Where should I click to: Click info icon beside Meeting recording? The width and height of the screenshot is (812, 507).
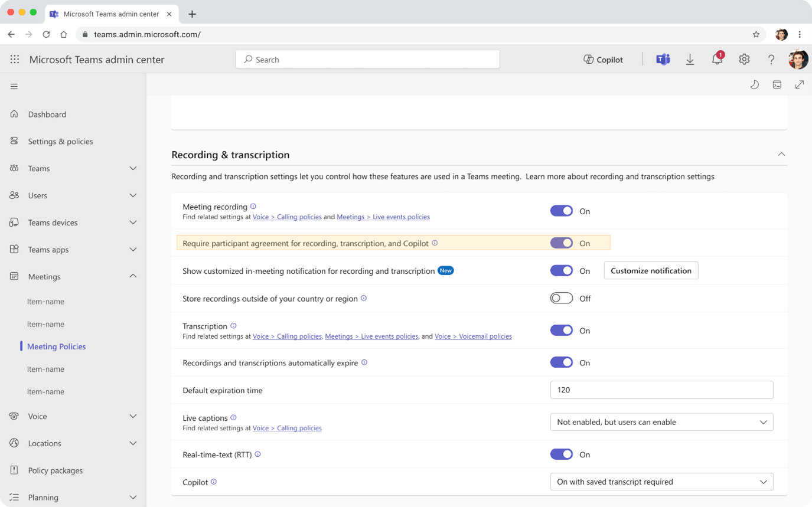click(x=253, y=207)
